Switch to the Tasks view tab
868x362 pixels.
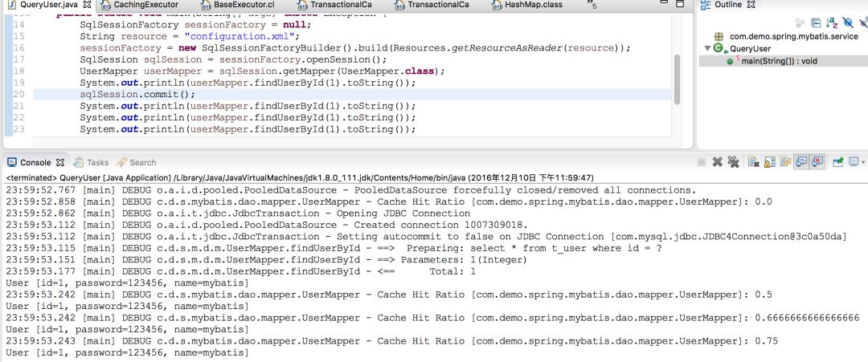click(91, 162)
